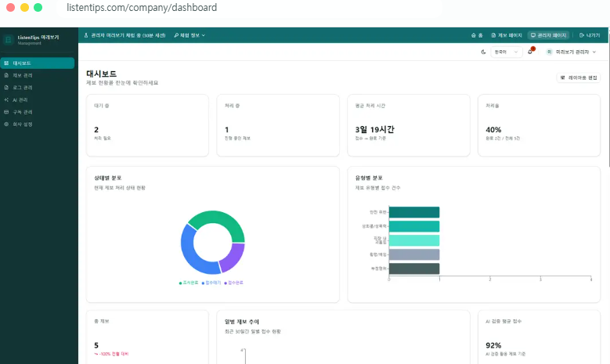The width and height of the screenshot is (610, 364).
Task: Click the 92% AI score value
Action: (493, 345)
